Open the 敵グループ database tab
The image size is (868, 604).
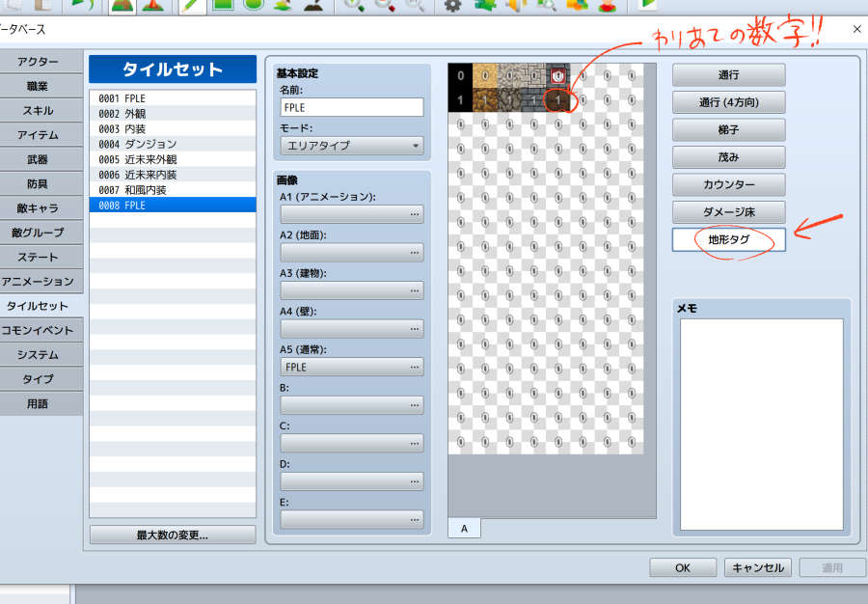pos(38,233)
